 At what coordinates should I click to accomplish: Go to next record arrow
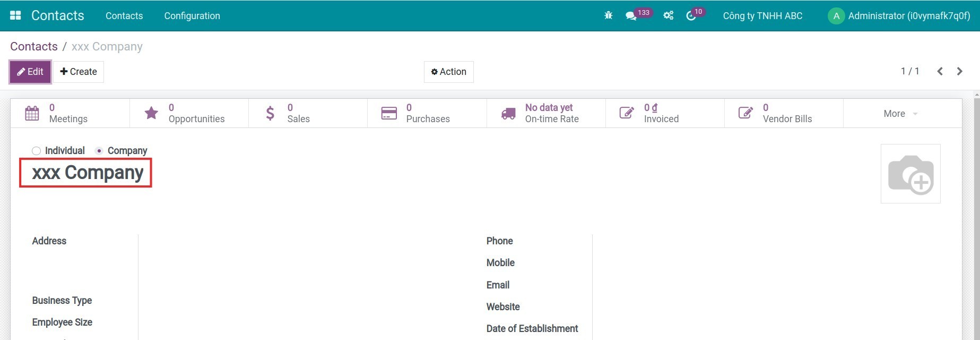pyautogui.click(x=959, y=71)
